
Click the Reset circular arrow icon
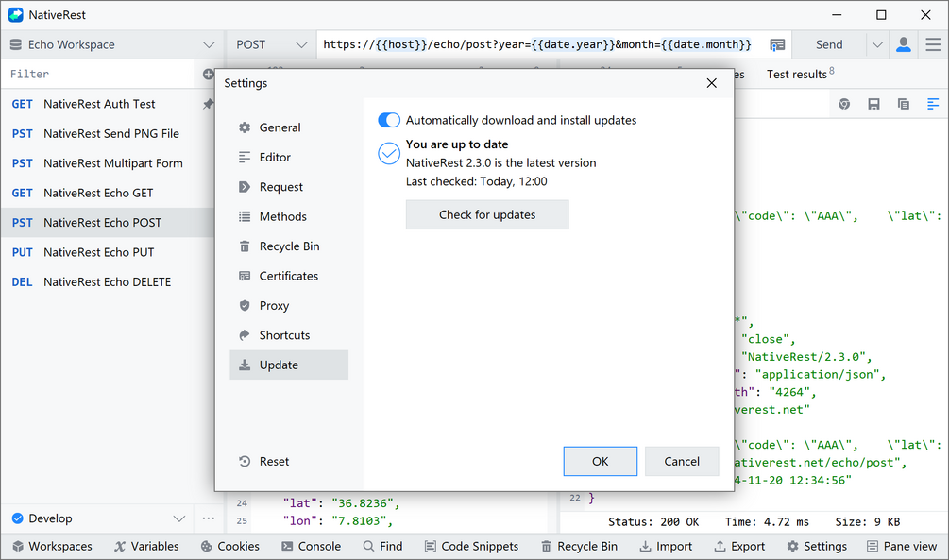click(245, 462)
